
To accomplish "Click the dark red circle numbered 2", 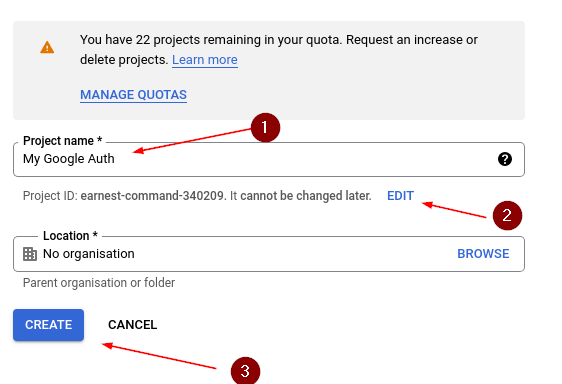I will tap(507, 215).
